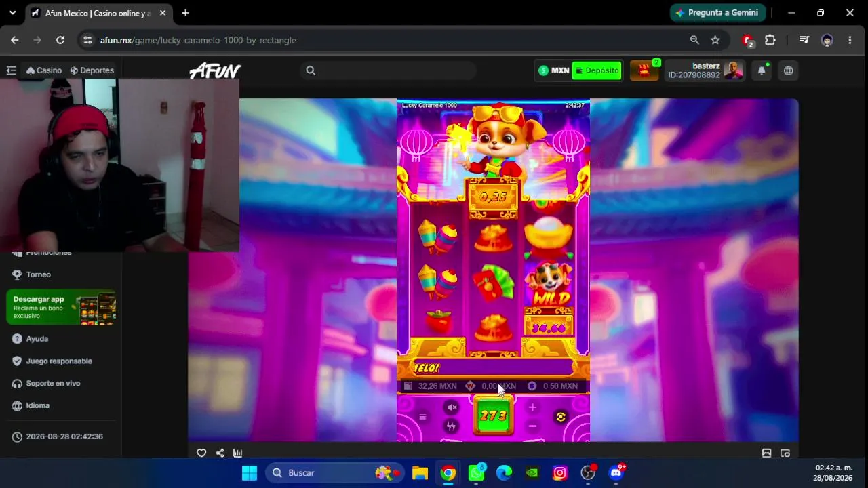Open Instagram from the taskbar
The height and width of the screenshot is (488, 868).
560,473
